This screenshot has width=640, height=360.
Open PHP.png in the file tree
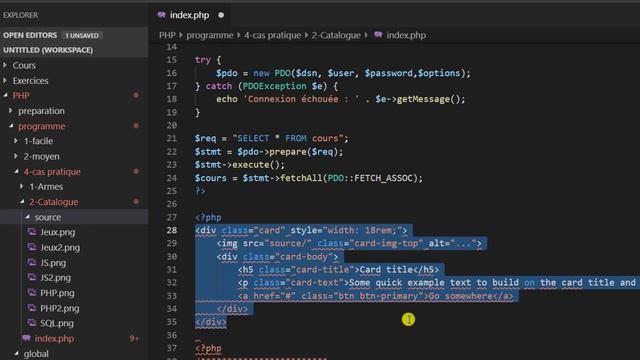pyautogui.click(x=57, y=293)
